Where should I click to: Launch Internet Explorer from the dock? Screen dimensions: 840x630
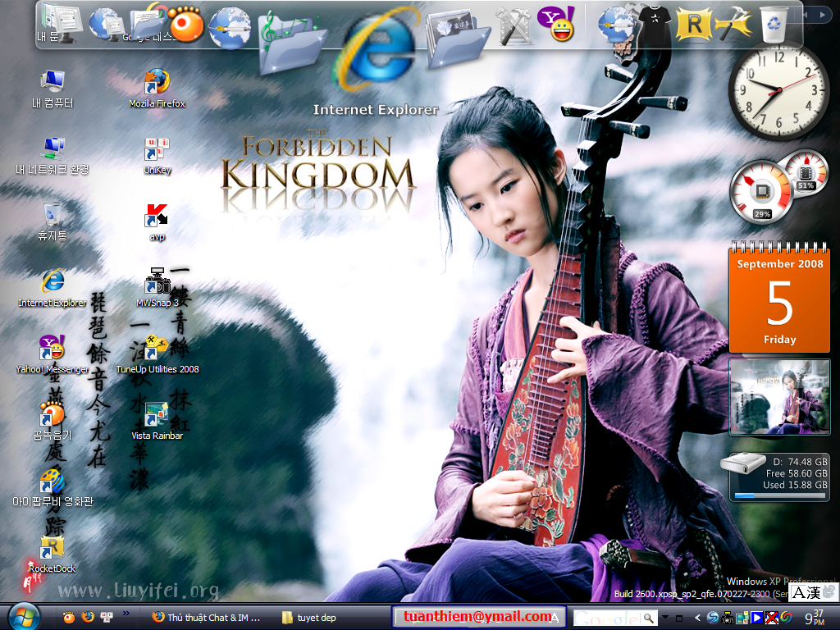click(375, 48)
